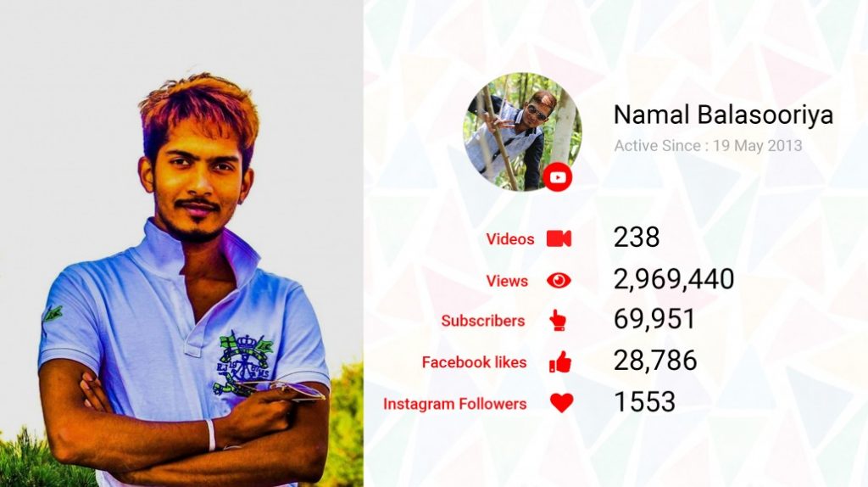Click the large portrait photo of man

click(x=181, y=243)
